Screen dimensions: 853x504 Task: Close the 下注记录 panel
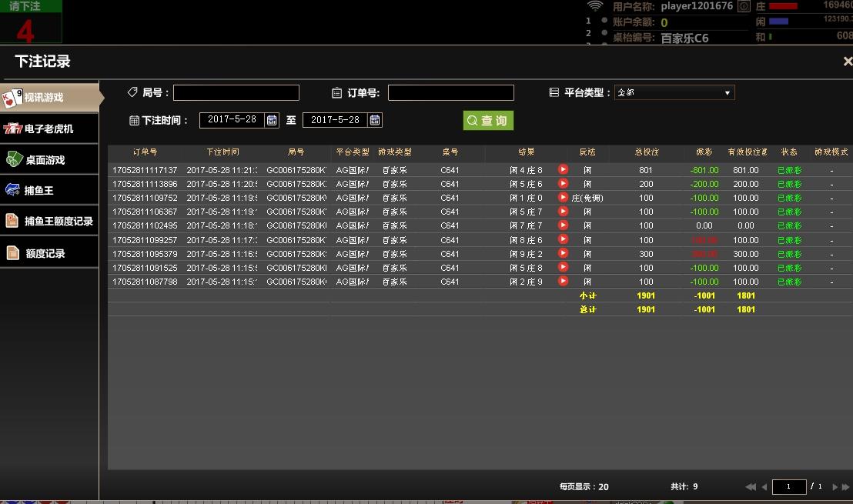tap(848, 62)
